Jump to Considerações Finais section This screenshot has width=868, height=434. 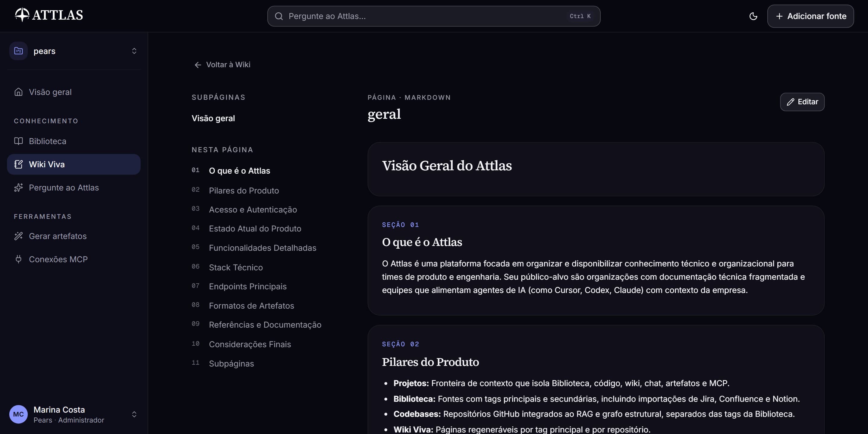click(x=250, y=344)
